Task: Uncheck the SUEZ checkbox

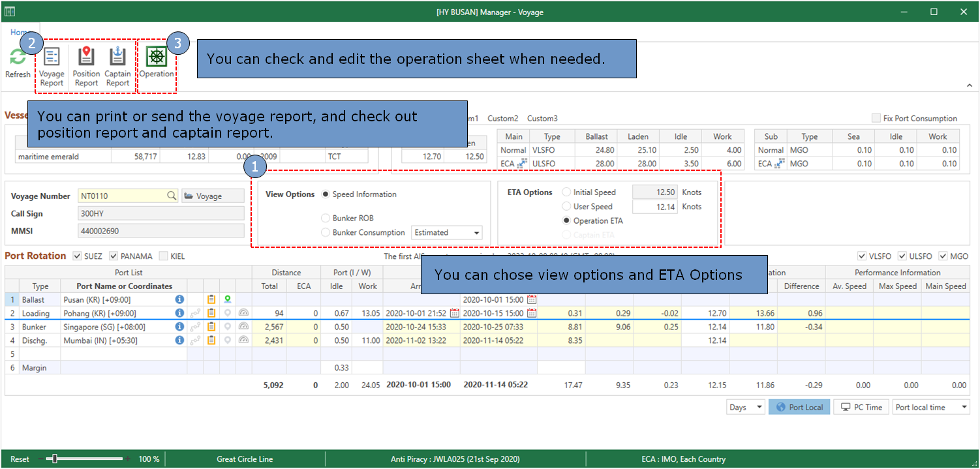Action: coord(78,256)
